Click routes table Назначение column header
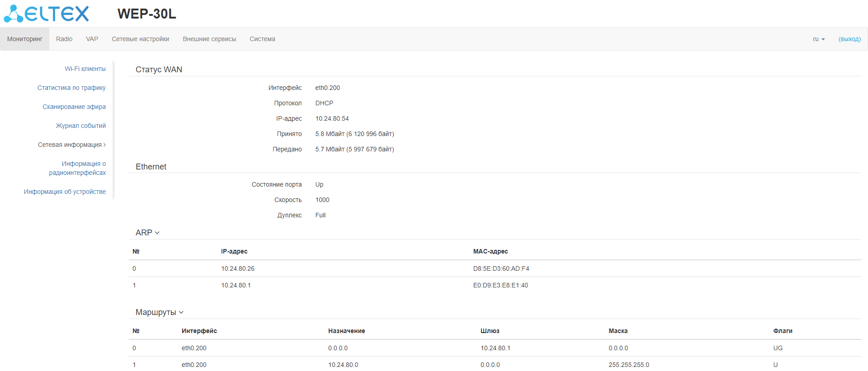This screenshot has height=371, width=868. 347,331
